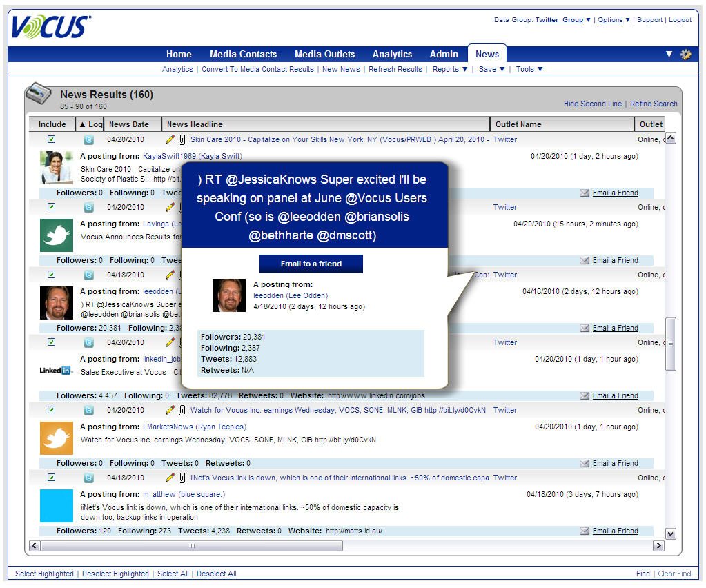Click the vertical scrollbar thumb of results list
706x588 pixels.
pyautogui.click(x=671, y=344)
